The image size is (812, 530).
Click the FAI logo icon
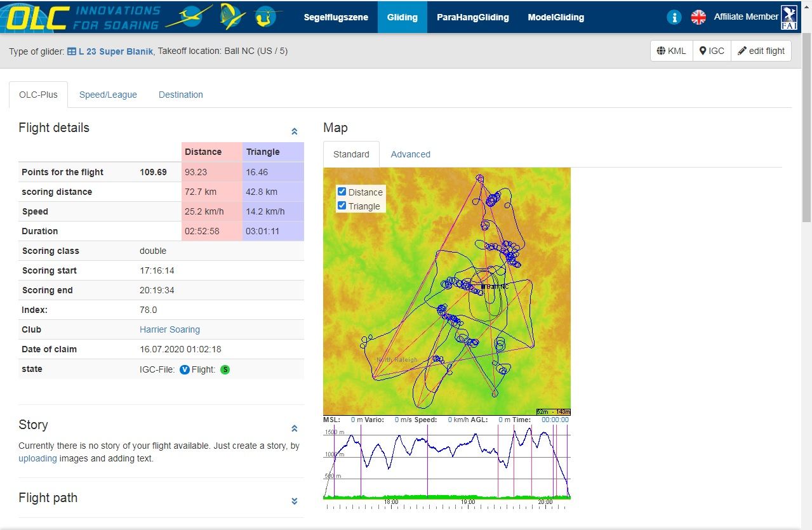(790, 17)
